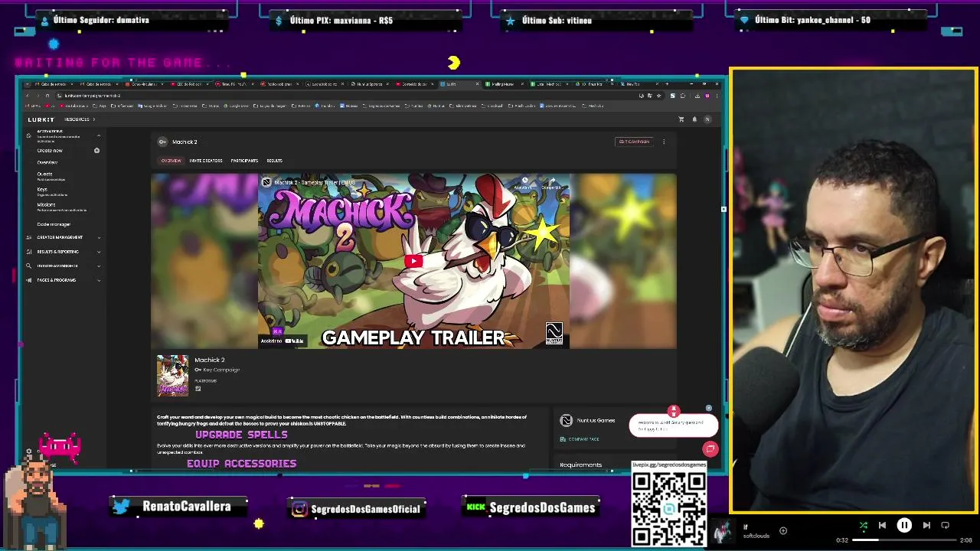Viewport: 980px width, 551px height.
Task: Click the Lurkit logo
Action: coord(41,119)
